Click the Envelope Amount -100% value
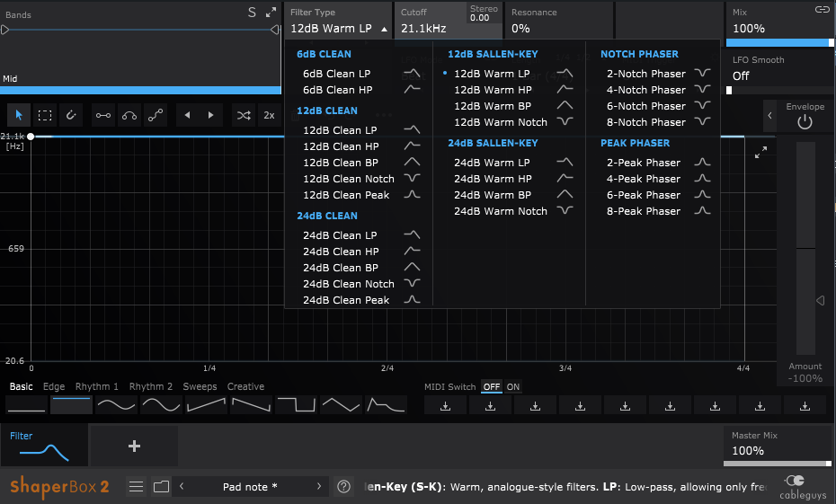The width and height of the screenshot is (836, 504). 805,378
